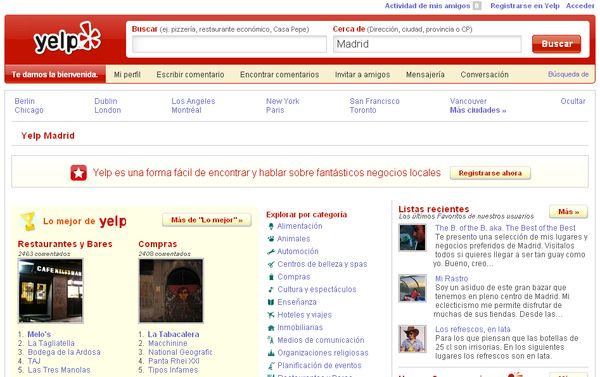
Task: Click the Acceder link
Action: tap(580, 6)
